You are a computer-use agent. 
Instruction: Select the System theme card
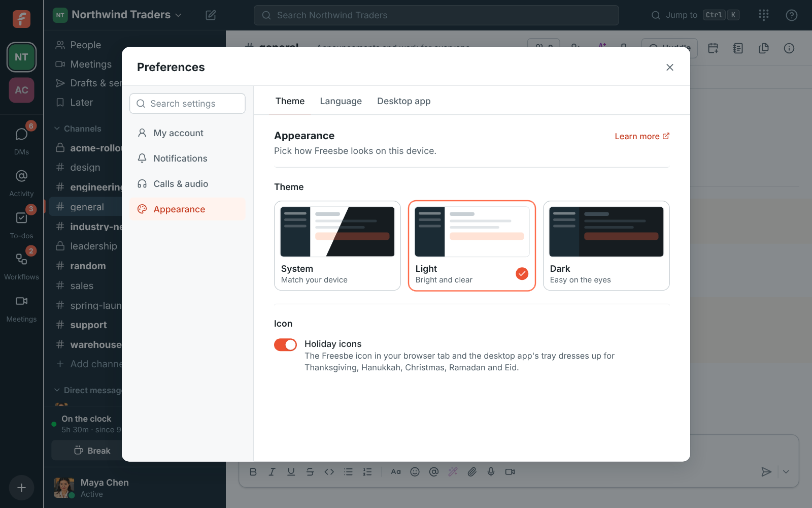pos(337,246)
